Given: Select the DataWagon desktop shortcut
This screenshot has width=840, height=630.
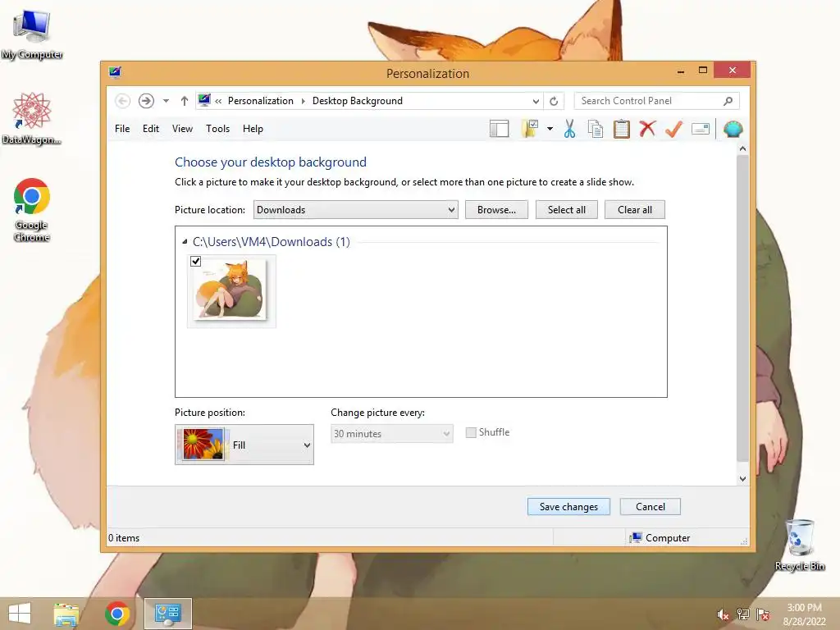Looking at the screenshot, I should (x=32, y=118).
